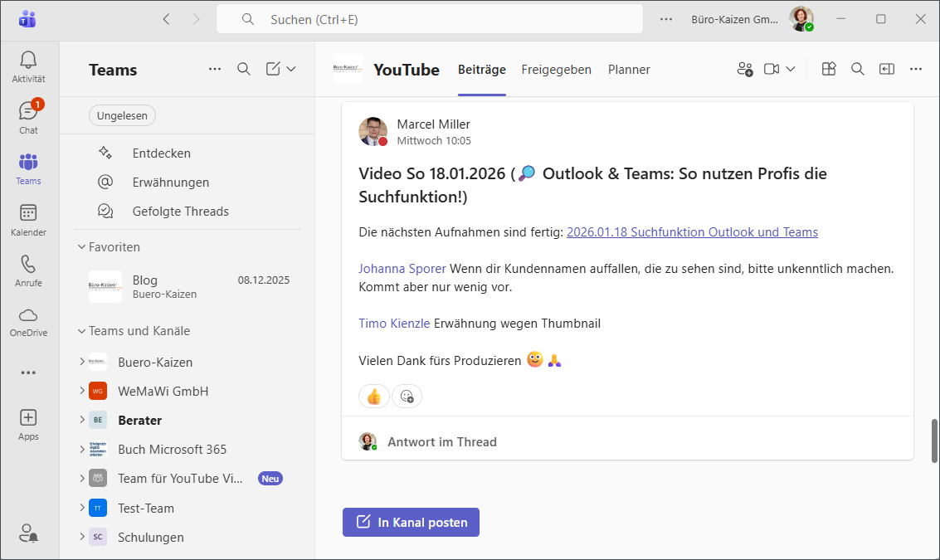The image size is (940, 560).
Task: Open the 2026.01.18 Suchfunktion link
Action: pos(692,232)
